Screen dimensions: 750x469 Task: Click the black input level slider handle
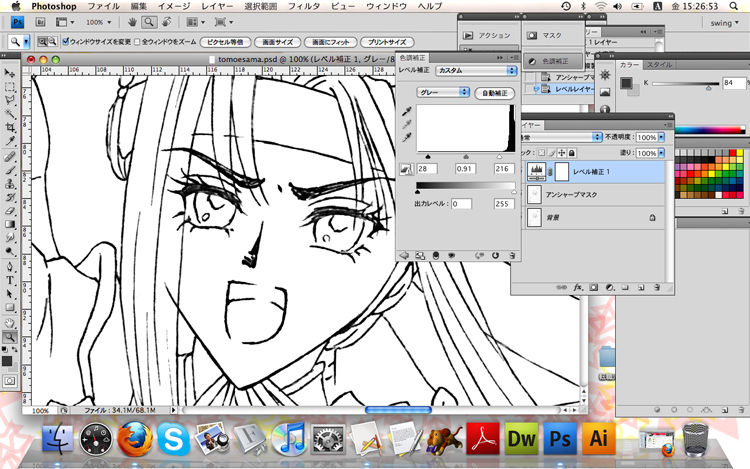coord(428,156)
